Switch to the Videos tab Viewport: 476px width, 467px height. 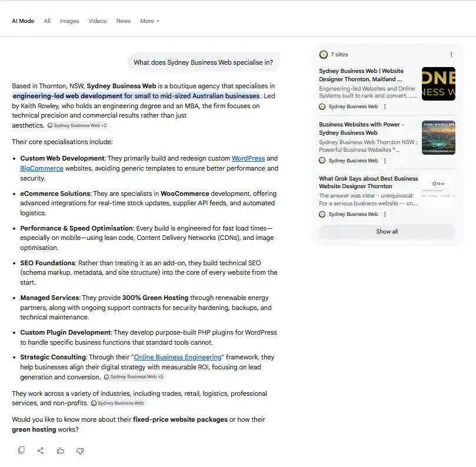[98, 21]
